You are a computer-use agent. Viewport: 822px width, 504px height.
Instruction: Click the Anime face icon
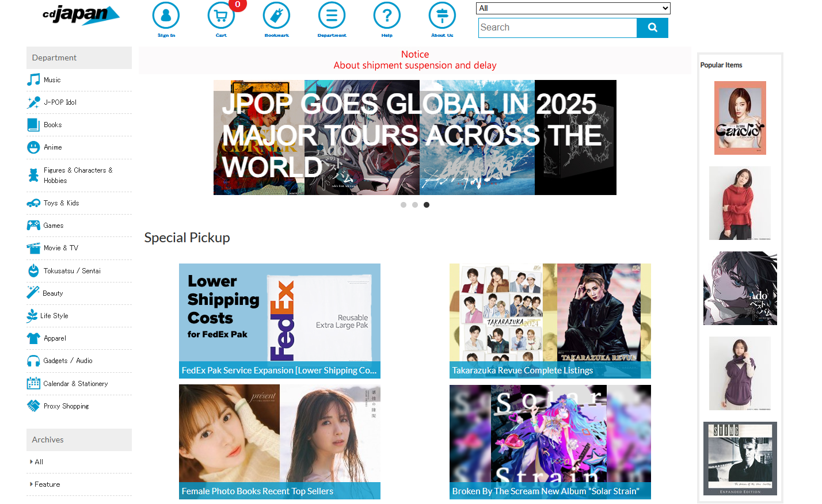(34, 147)
